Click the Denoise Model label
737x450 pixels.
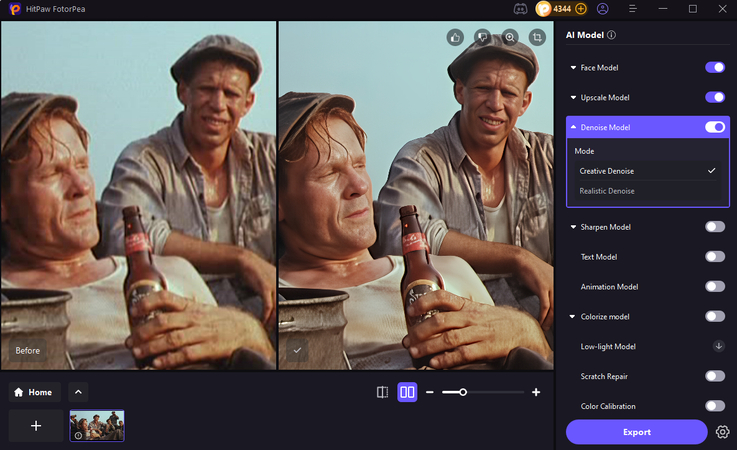pyautogui.click(x=605, y=127)
